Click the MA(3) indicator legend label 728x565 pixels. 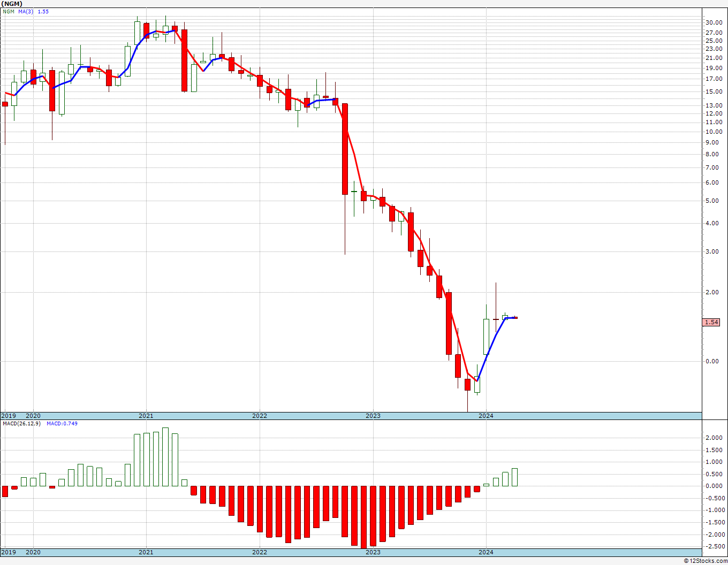(26, 11)
